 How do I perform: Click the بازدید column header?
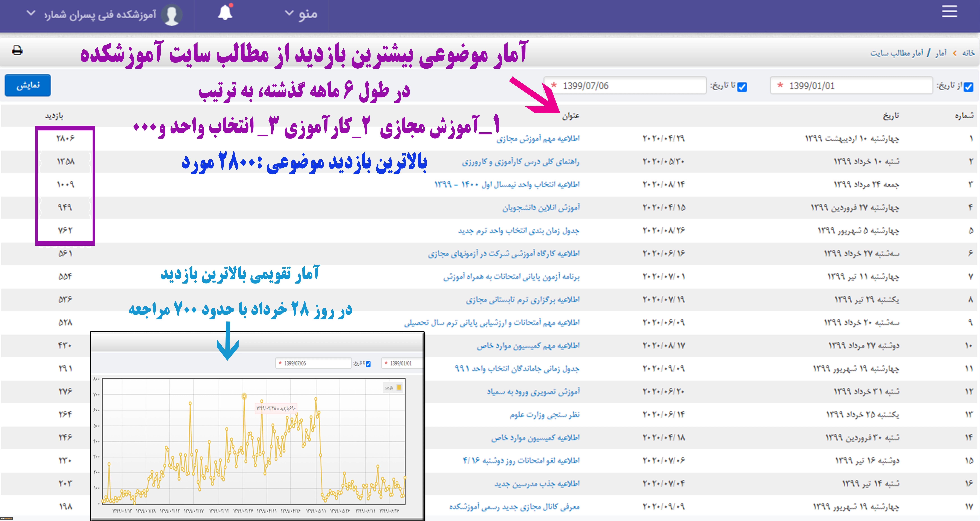click(x=54, y=116)
